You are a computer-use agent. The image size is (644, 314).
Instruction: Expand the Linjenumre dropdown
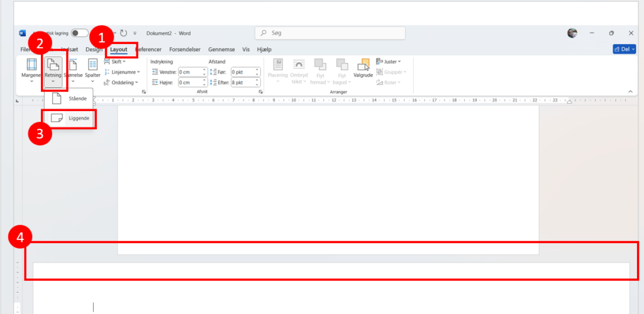point(121,72)
